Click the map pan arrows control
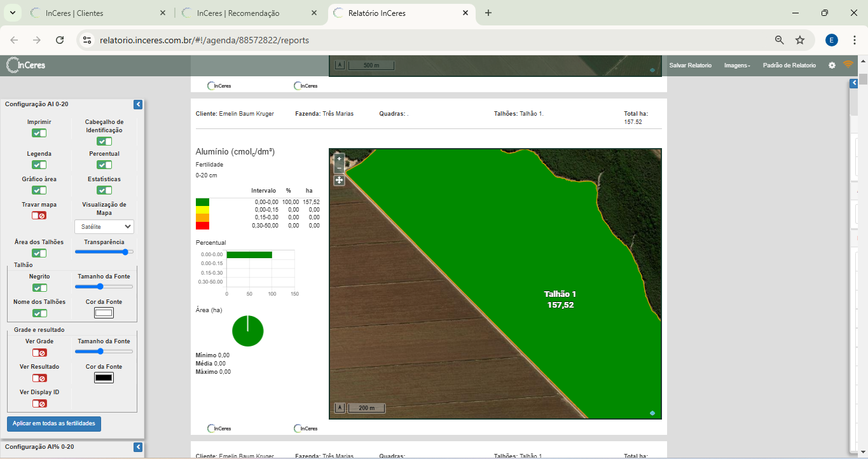Image resolution: width=868 pixels, height=459 pixels. click(339, 180)
